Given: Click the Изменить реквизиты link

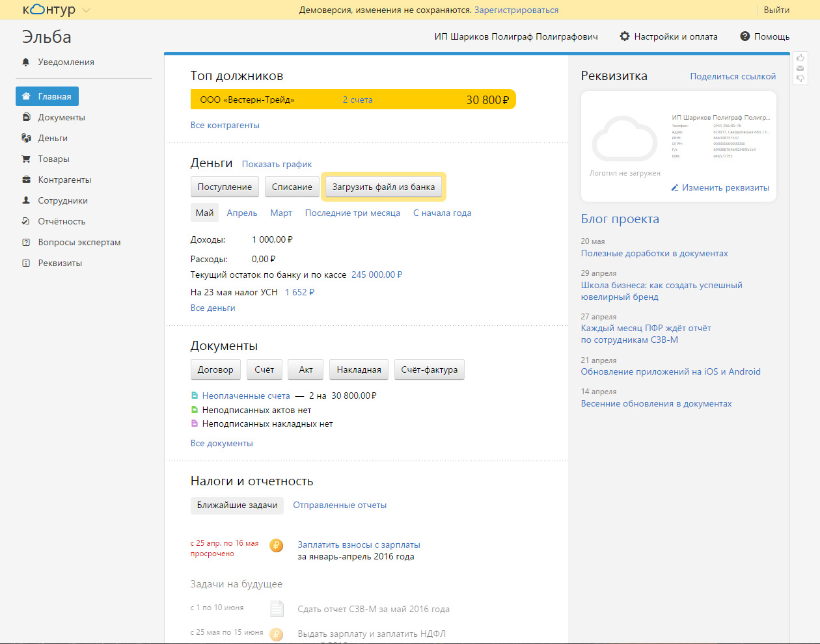Looking at the screenshot, I should pos(725,187).
